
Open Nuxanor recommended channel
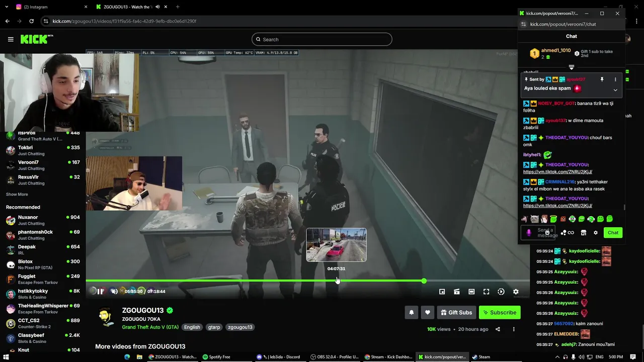pyautogui.click(x=43, y=220)
